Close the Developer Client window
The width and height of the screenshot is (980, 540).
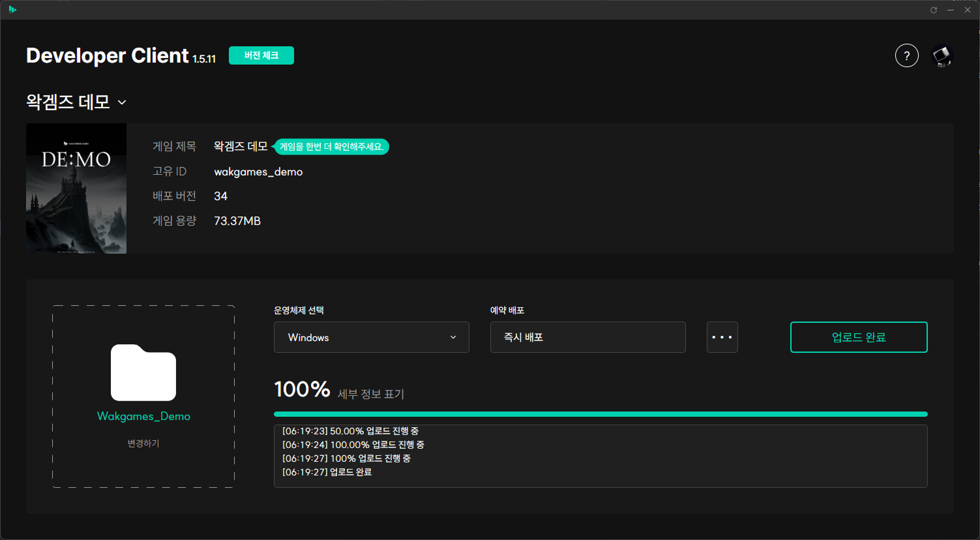968,10
